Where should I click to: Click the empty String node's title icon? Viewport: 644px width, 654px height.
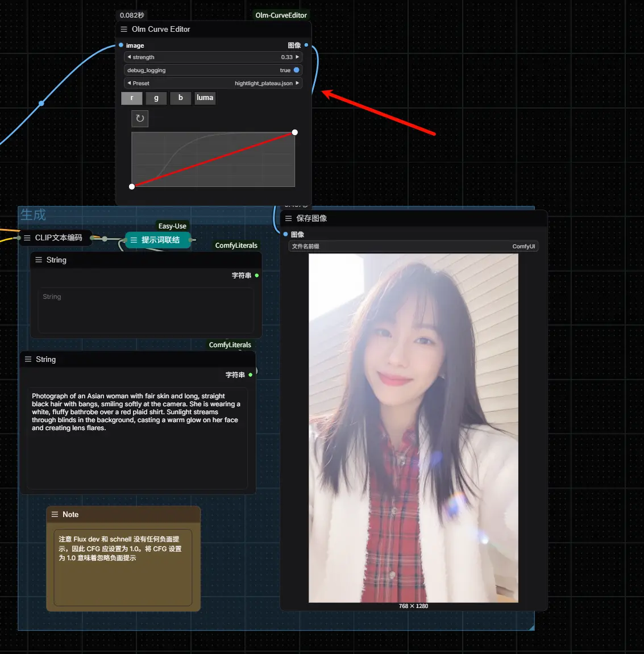(39, 260)
